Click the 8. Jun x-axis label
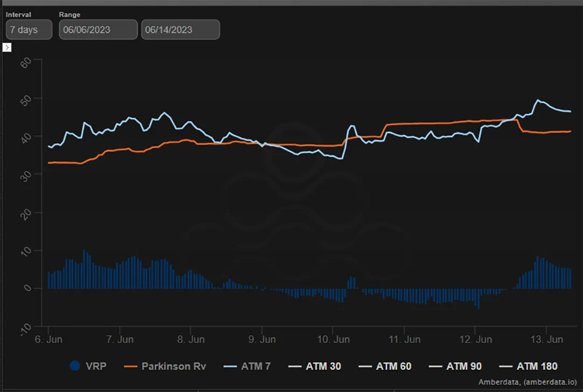Screen dimensions: 583x392 pyautogui.click(x=191, y=339)
